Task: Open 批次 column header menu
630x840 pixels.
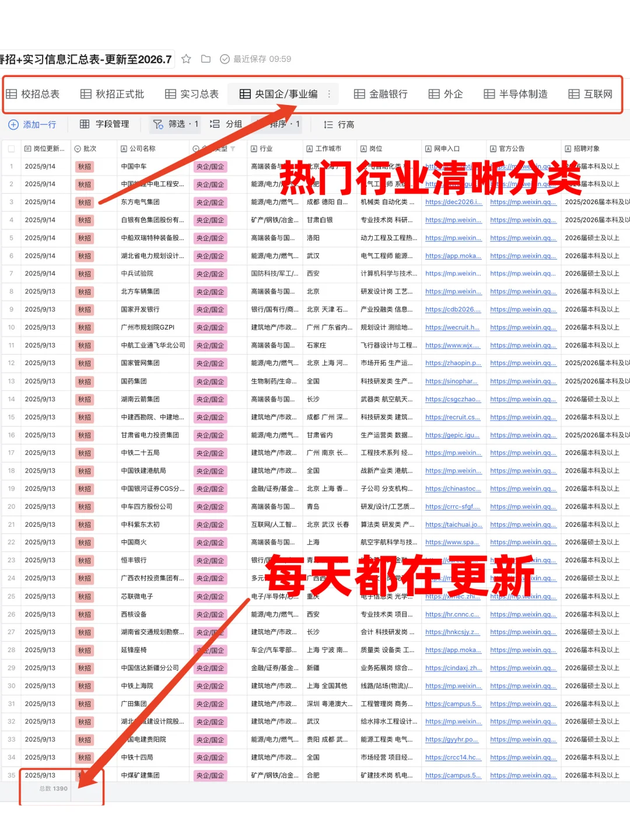Action: coord(94,149)
